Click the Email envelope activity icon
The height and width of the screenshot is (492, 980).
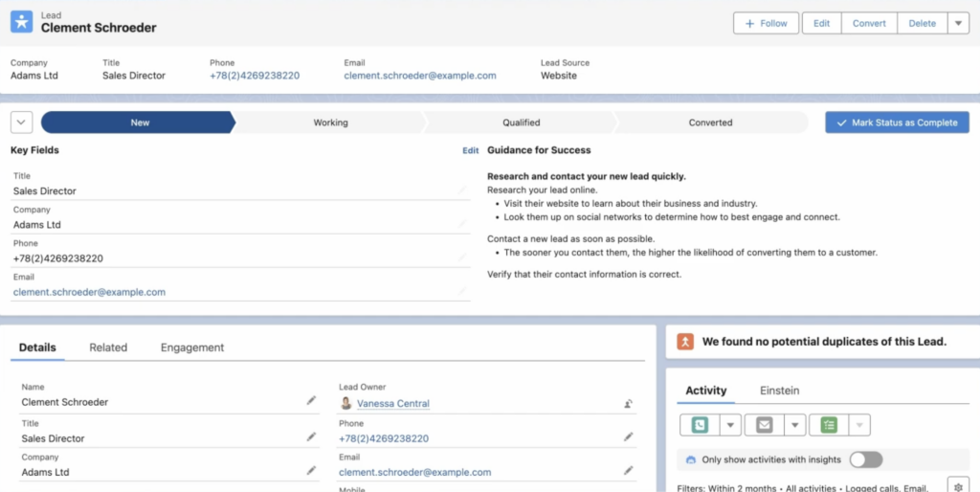click(x=765, y=425)
